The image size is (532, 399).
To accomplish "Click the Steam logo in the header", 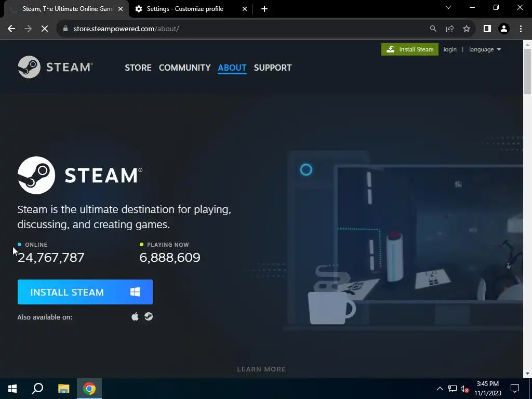I will 55,67.
